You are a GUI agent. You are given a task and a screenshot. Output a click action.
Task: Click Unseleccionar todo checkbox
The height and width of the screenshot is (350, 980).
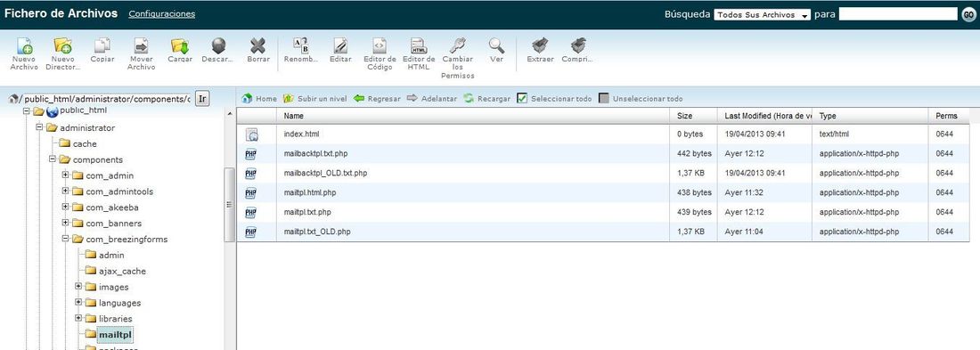(x=604, y=99)
